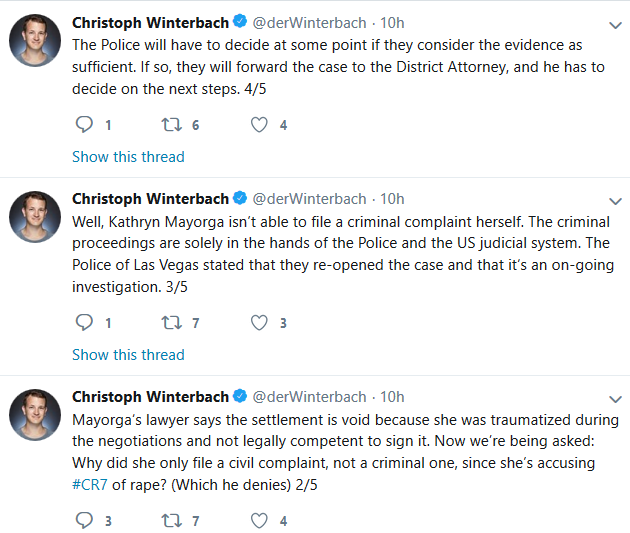Open the 4/5 tweet's chevron menu
The width and height of the screenshot is (630, 533).
tap(614, 22)
